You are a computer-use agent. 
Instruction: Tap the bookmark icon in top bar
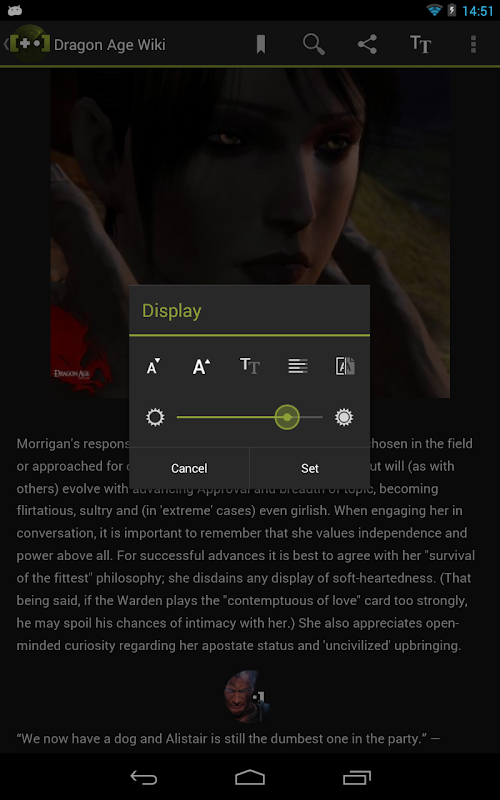(x=261, y=44)
